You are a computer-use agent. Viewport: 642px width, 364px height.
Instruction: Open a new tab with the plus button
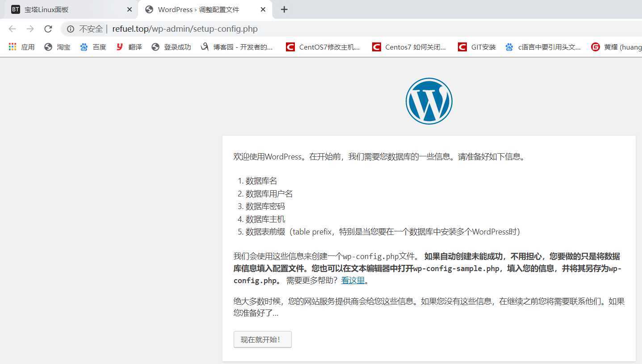(284, 9)
